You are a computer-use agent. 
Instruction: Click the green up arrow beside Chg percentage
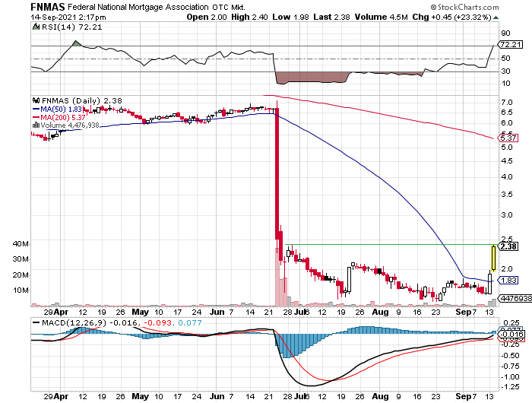(496, 17)
